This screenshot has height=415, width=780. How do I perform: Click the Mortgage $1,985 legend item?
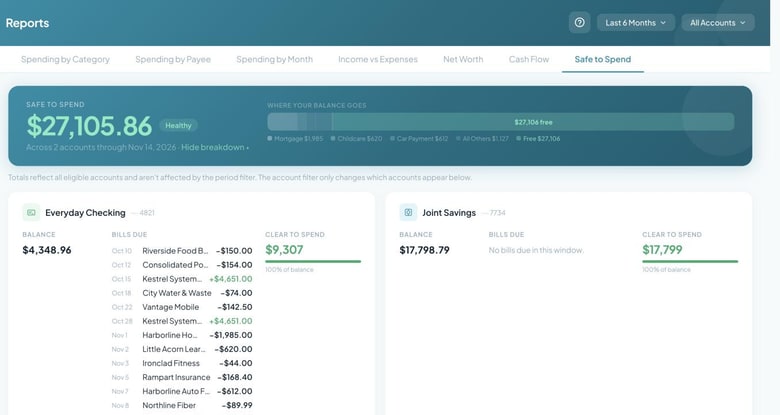(295, 139)
